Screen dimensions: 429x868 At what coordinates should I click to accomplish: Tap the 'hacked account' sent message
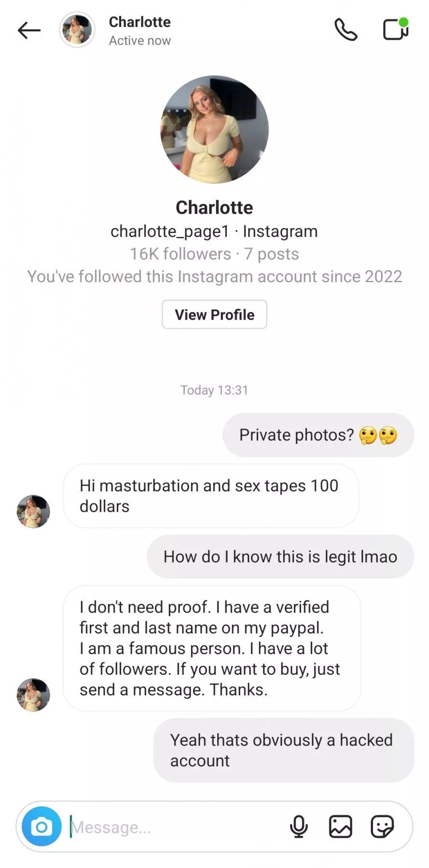click(x=284, y=750)
